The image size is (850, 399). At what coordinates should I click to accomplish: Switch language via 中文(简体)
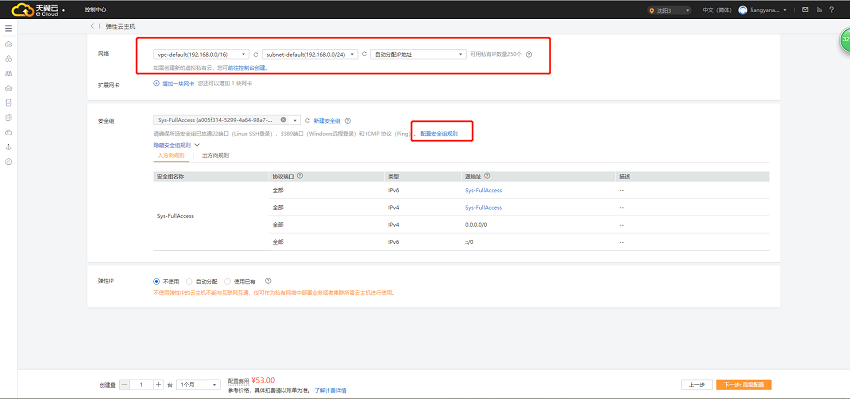coord(717,10)
